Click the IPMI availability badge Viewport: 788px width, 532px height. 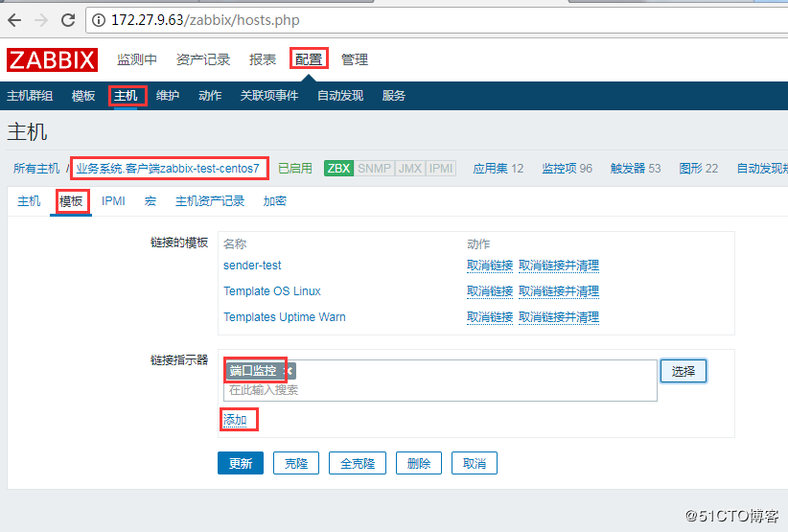tap(441, 169)
